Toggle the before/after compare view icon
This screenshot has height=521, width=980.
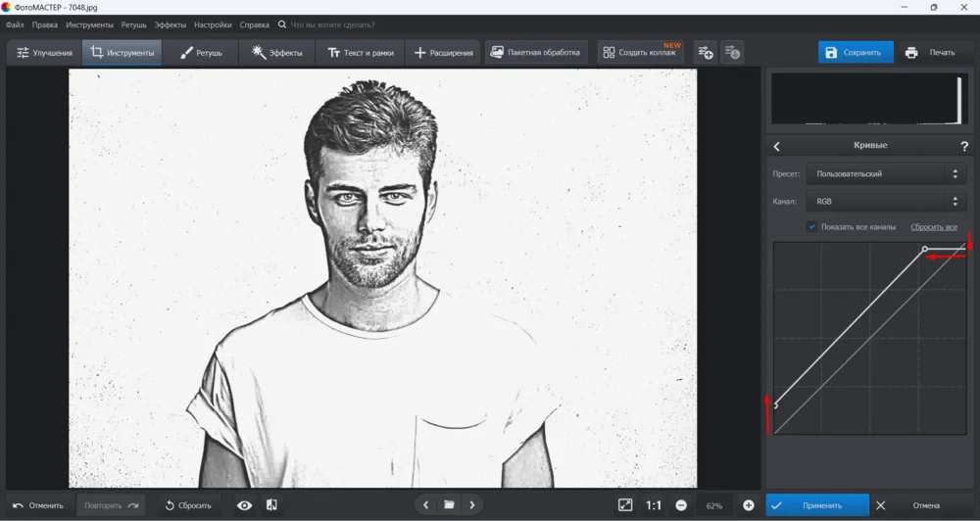pos(271,505)
